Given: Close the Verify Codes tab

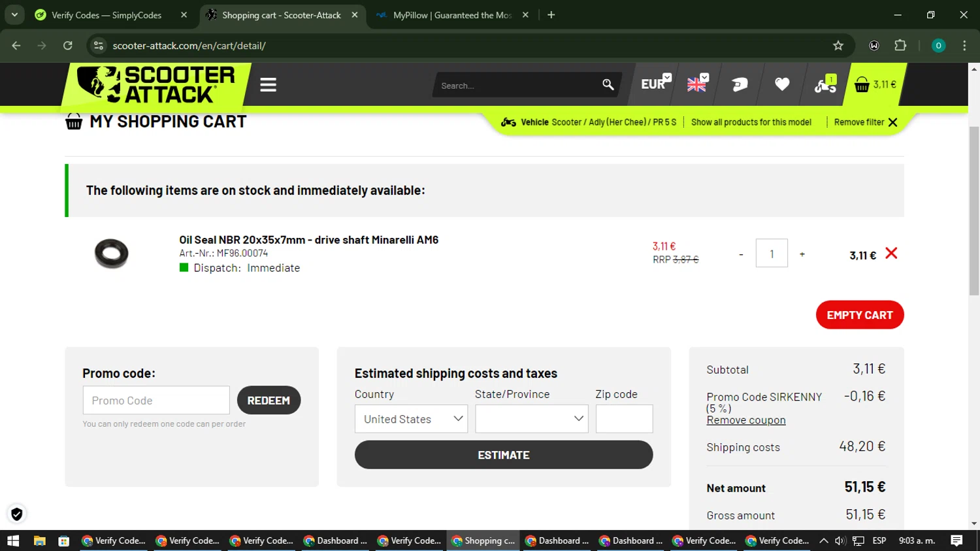Looking at the screenshot, I should 184,15.
